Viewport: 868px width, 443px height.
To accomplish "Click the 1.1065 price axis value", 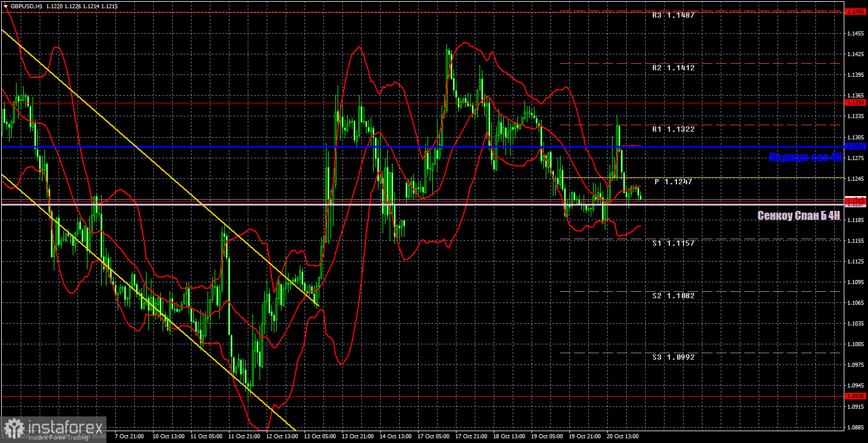I will [x=856, y=303].
